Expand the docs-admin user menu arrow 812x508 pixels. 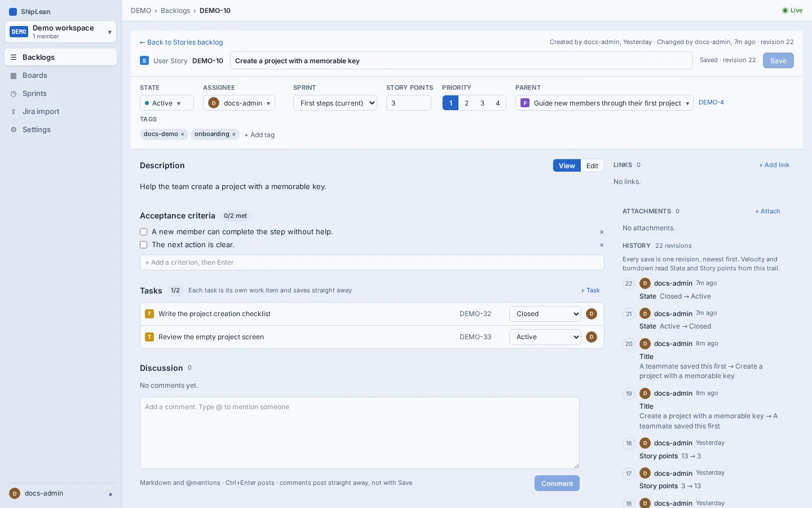[111, 494]
